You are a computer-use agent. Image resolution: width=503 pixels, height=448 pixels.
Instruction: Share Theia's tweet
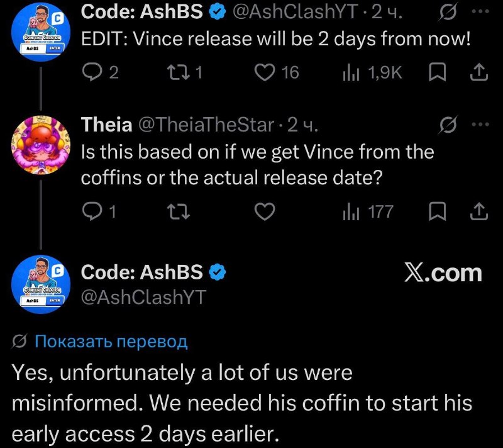tap(479, 212)
